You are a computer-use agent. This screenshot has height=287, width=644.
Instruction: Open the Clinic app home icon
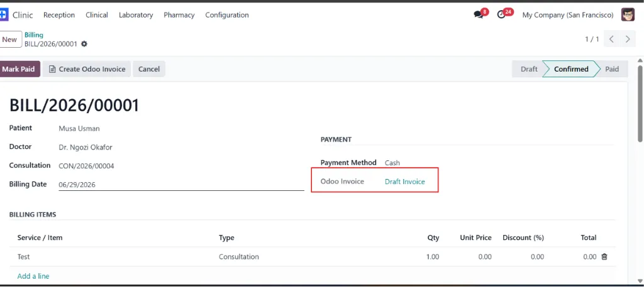point(3,15)
